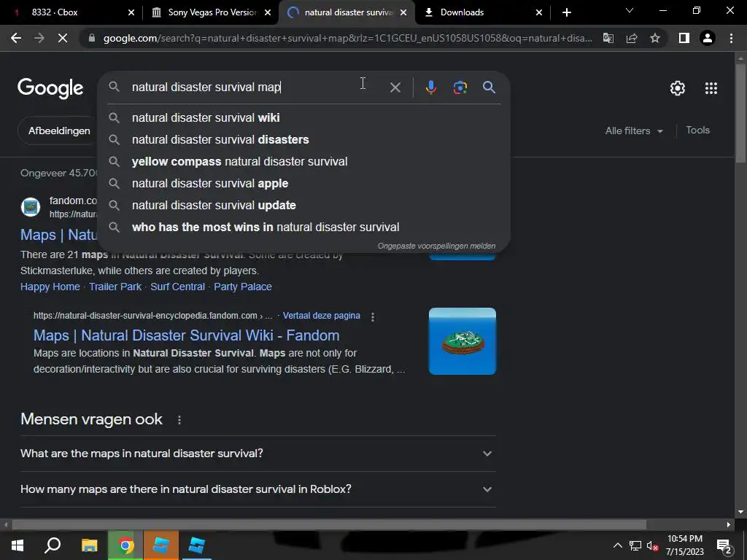Click the browser forward arrow

pos(39,38)
